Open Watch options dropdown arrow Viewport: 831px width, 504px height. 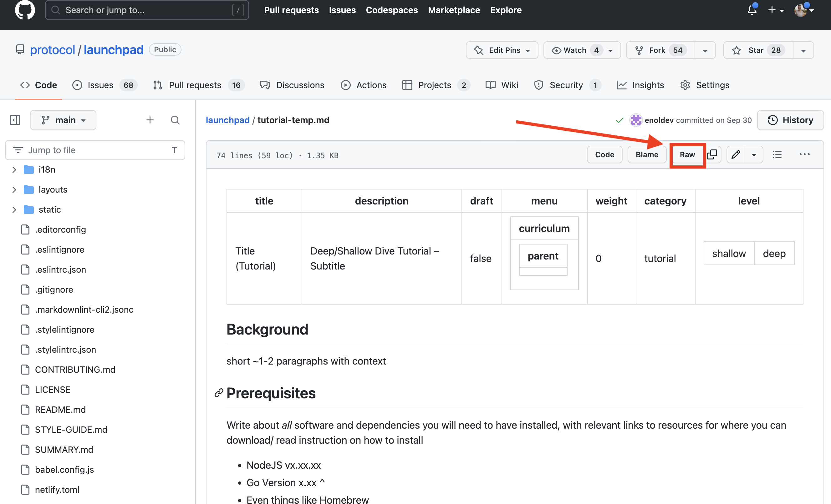pos(611,50)
